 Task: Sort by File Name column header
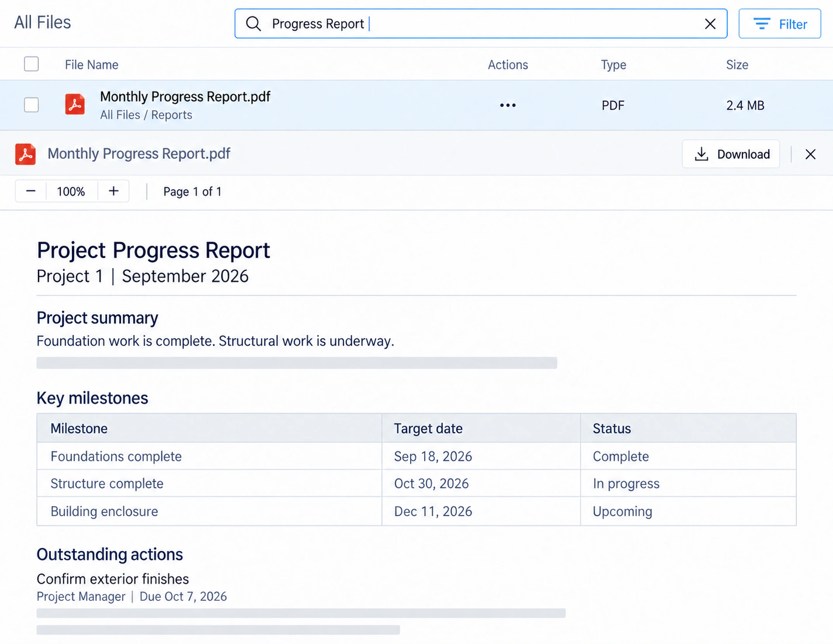[x=92, y=65]
